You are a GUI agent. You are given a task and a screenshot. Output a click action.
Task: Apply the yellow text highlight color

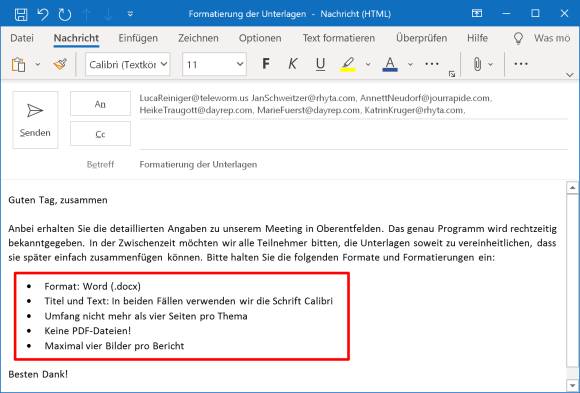pos(348,64)
